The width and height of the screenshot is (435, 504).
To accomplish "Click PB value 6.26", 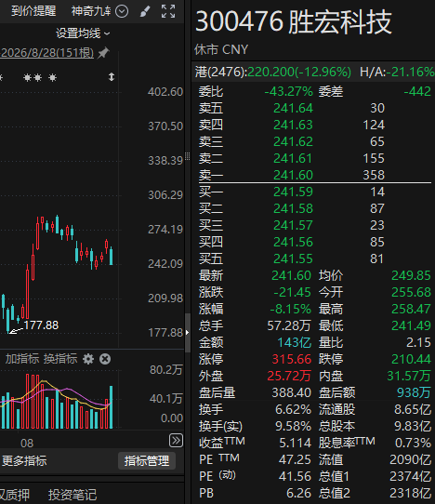I will 298,493.
